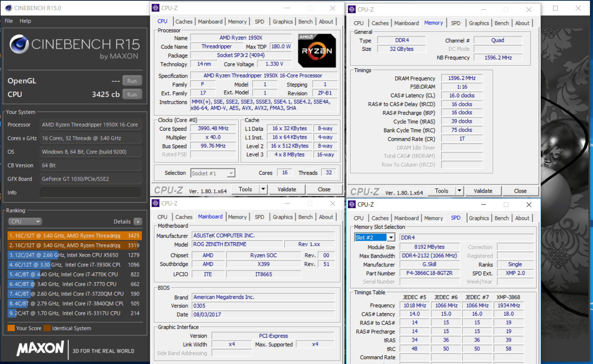593x364 pixels.
Task: Run the CPU benchmark
Action: tap(132, 94)
